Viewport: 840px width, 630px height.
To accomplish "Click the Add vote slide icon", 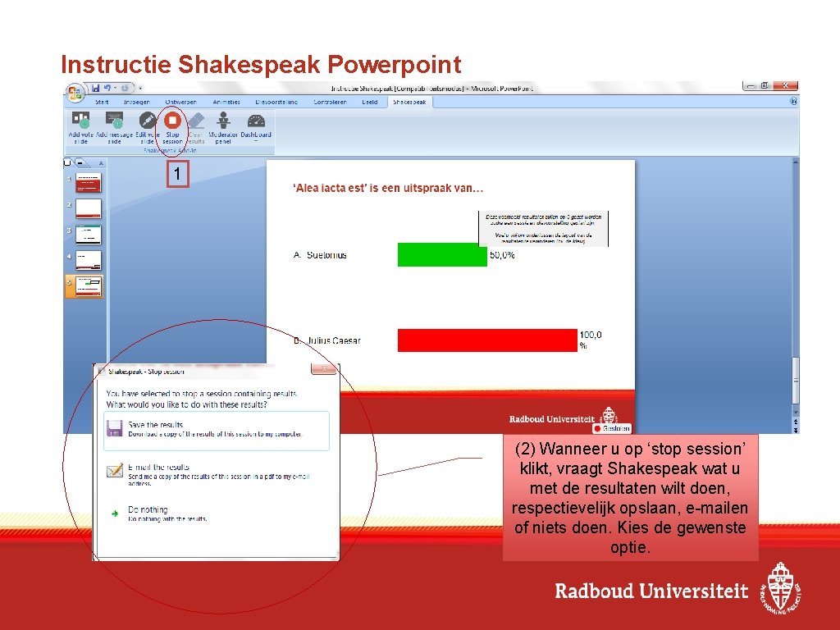I will click(81, 121).
